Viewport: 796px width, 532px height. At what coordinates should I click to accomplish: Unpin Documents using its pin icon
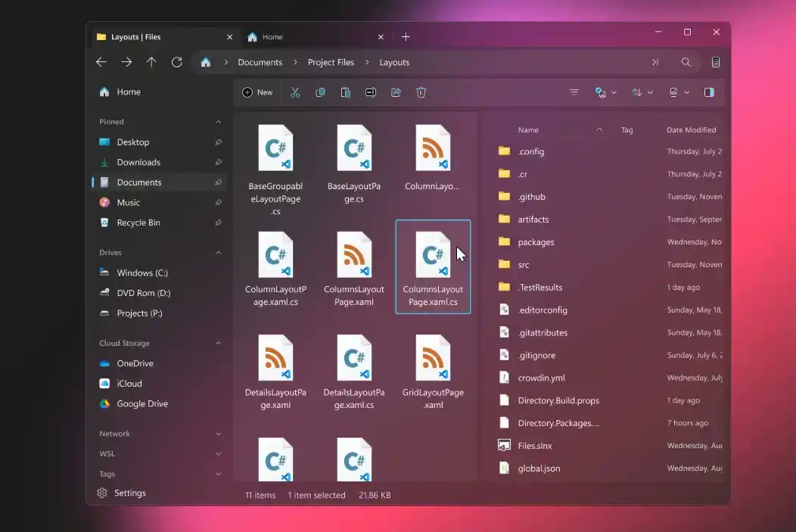click(218, 182)
